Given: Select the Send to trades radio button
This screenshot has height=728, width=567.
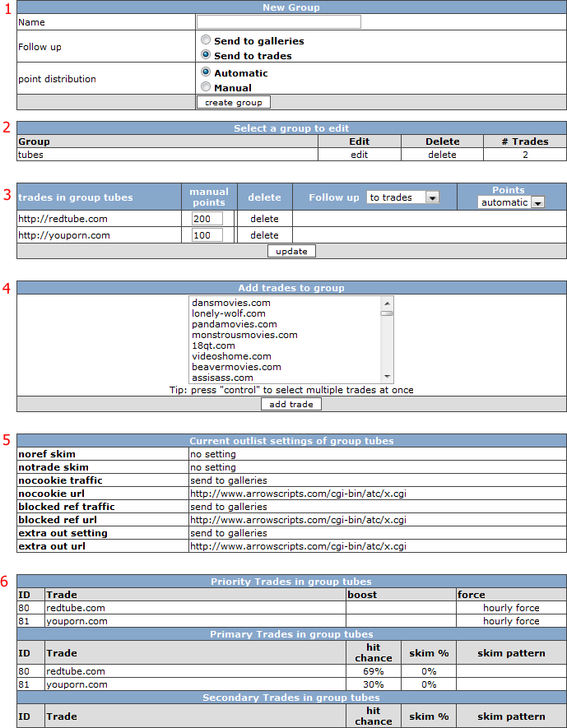Looking at the screenshot, I should point(206,55).
